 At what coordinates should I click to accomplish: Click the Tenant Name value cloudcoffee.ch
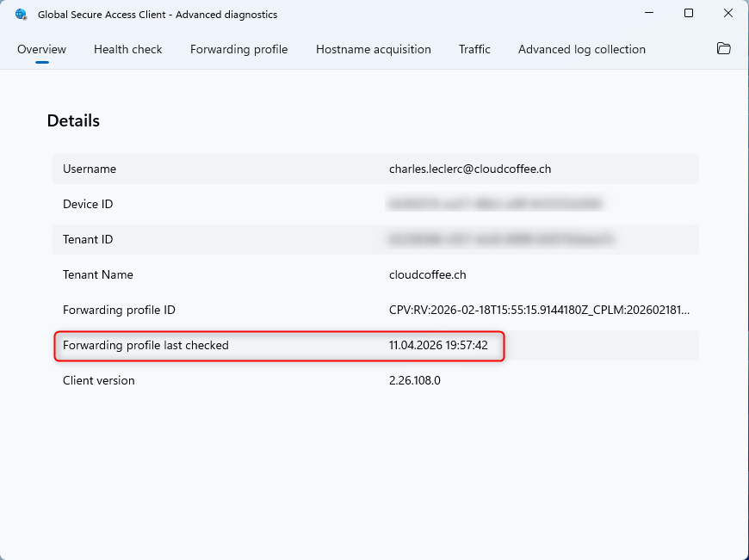click(x=428, y=275)
